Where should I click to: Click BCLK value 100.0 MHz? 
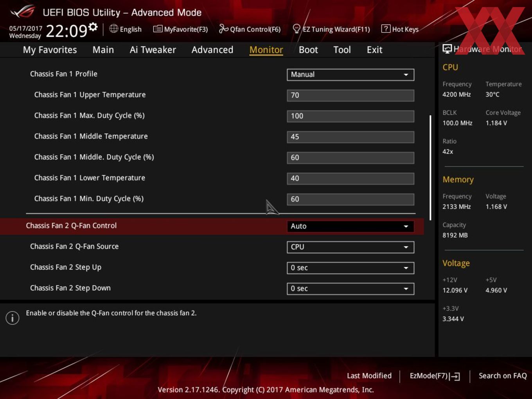457,123
